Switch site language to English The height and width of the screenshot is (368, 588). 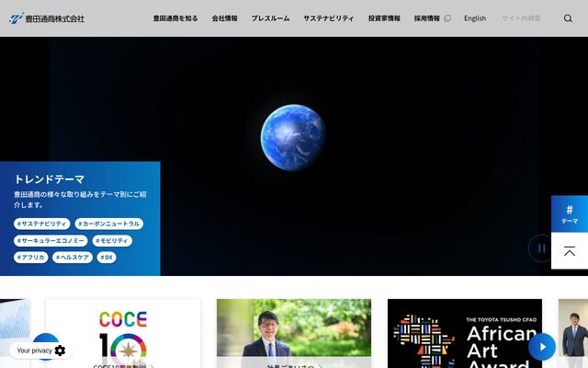coord(475,18)
